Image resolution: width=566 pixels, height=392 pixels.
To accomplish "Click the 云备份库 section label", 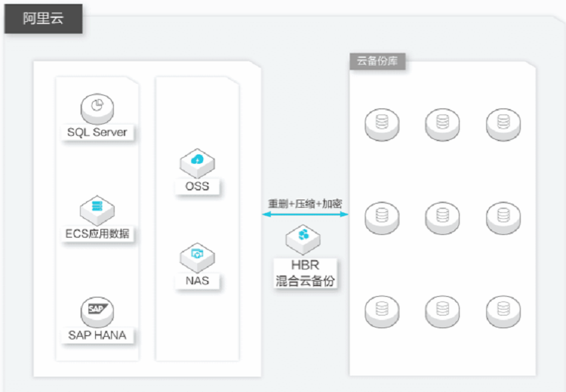I will 378,61.
